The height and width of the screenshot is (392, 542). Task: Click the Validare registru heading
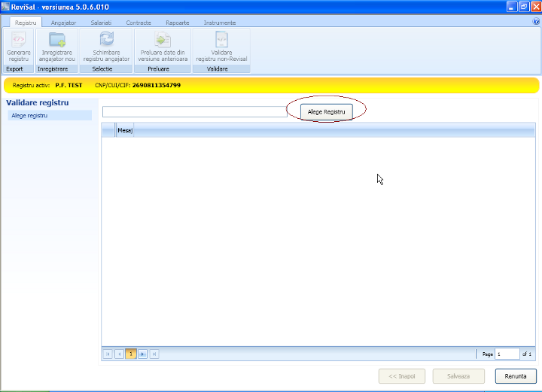(38, 102)
